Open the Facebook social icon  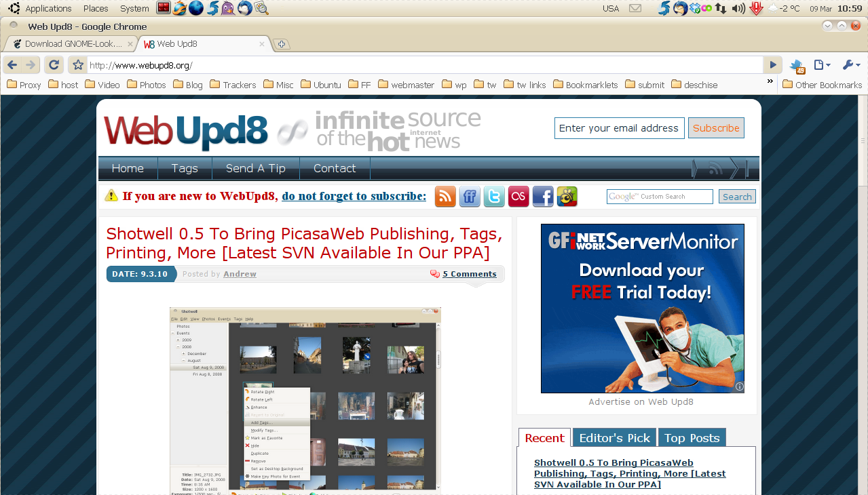tap(543, 196)
